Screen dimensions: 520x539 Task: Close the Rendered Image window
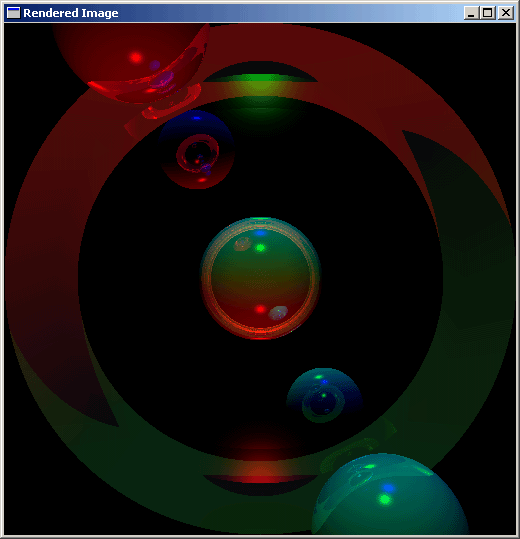click(506, 13)
